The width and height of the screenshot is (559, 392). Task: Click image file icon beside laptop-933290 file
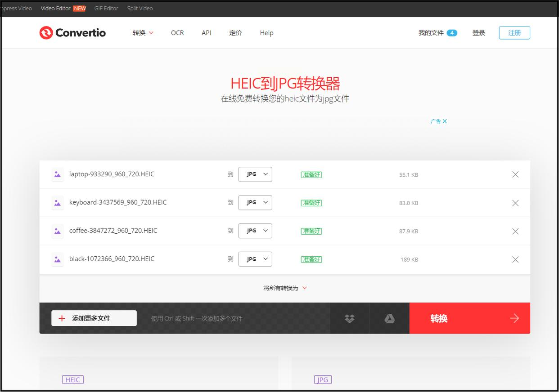click(x=57, y=174)
